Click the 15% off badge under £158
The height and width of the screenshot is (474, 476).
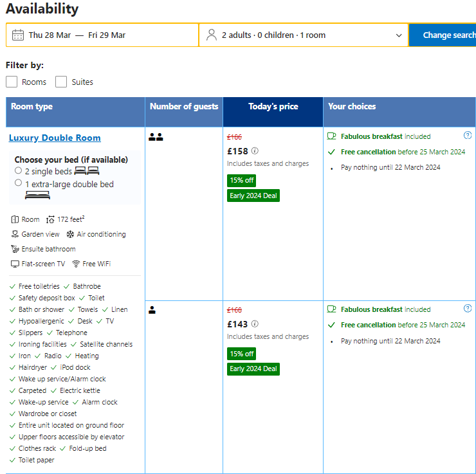pos(242,180)
